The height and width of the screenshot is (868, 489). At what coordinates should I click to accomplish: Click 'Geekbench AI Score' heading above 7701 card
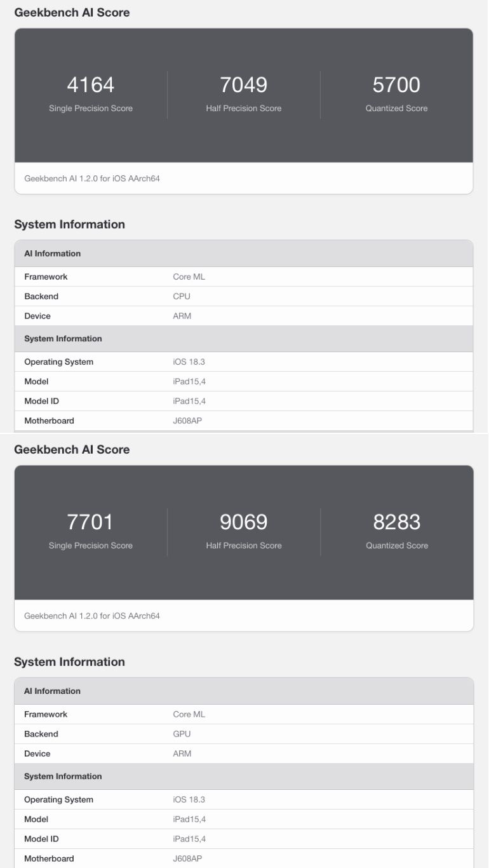pyautogui.click(x=72, y=449)
